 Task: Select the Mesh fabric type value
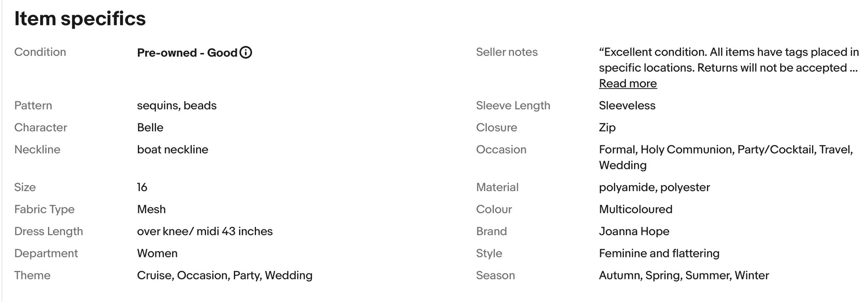click(x=151, y=209)
